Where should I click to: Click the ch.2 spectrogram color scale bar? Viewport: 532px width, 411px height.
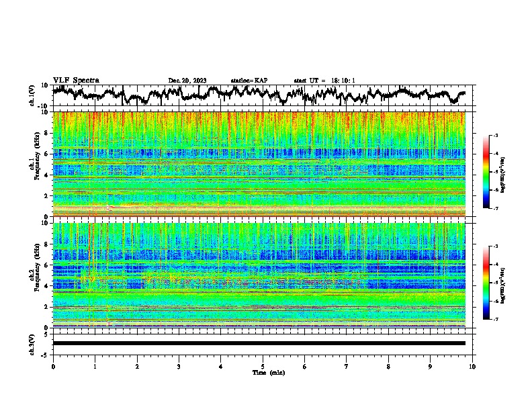point(486,283)
